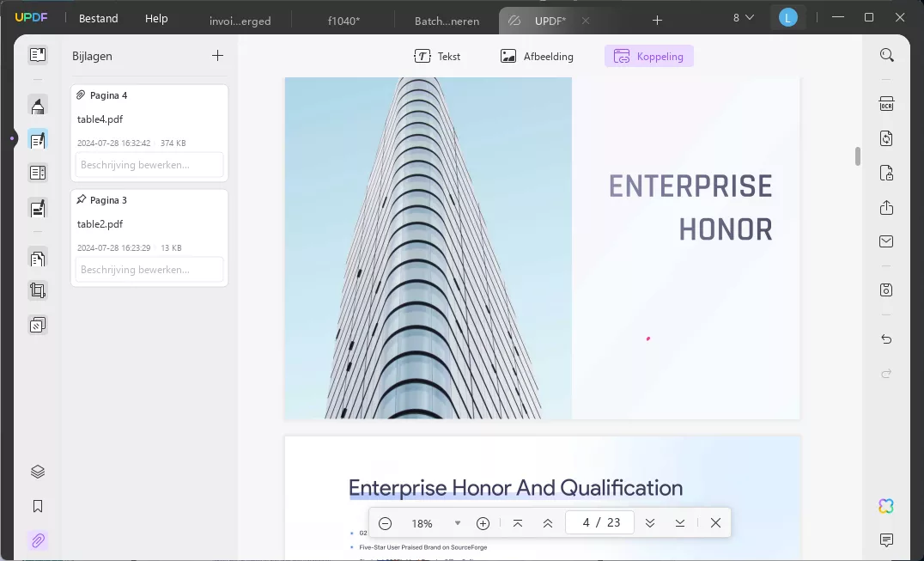924x561 pixels.
Task: Toggle the Attachments paperclip panel icon
Action: coord(38,540)
